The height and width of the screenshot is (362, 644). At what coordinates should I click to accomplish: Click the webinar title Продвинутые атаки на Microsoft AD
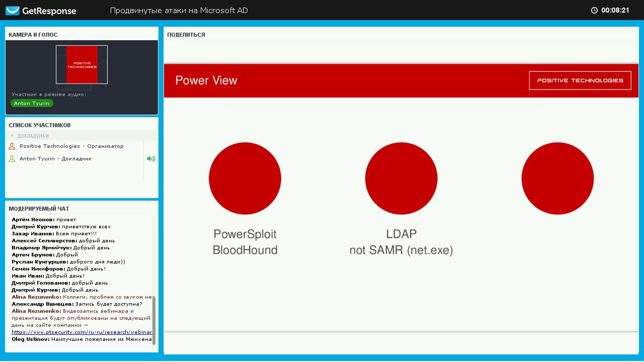point(179,11)
